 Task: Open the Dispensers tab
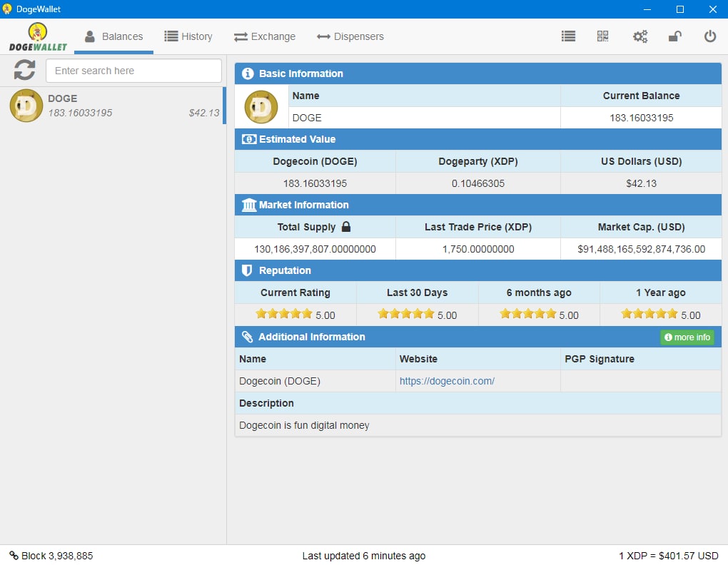coord(350,36)
